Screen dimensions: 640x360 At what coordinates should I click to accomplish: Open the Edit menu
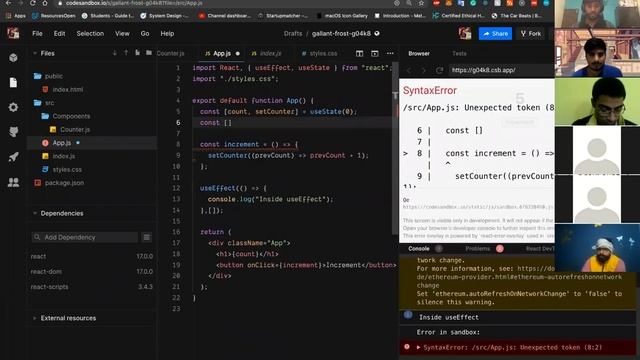[x=59, y=33]
